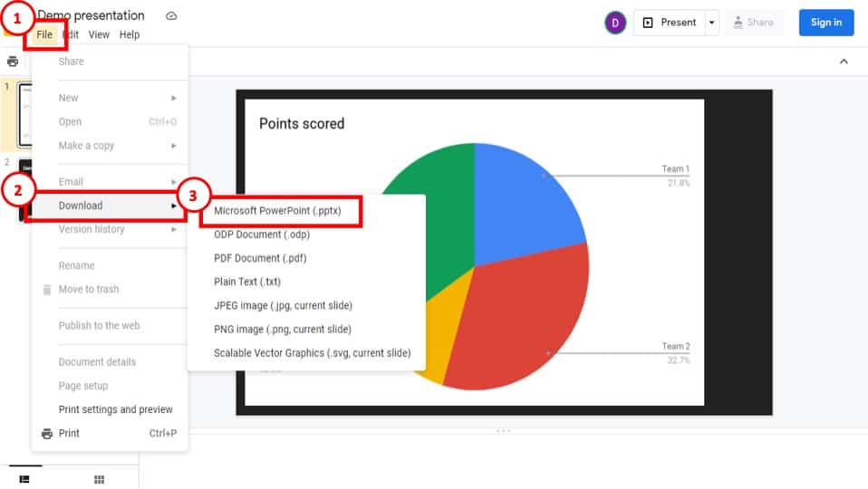Click the trash icon beside Move to trash

tap(47, 289)
